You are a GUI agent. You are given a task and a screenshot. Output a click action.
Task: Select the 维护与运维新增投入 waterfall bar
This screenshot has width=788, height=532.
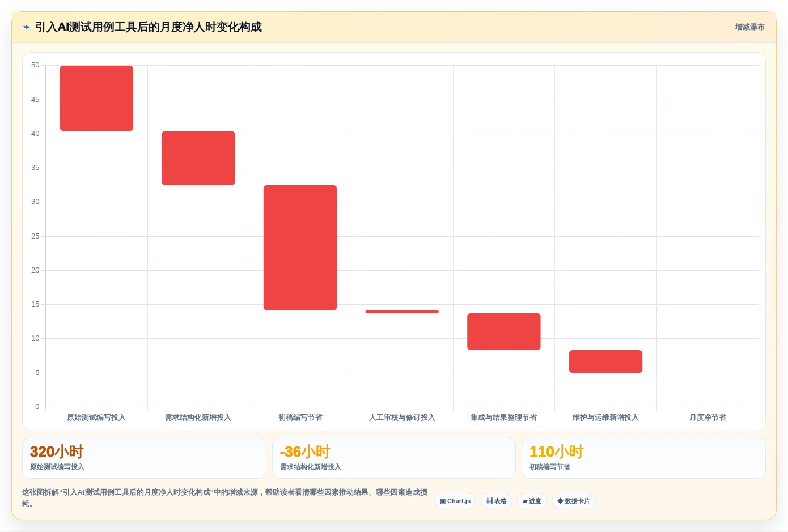click(x=605, y=361)
